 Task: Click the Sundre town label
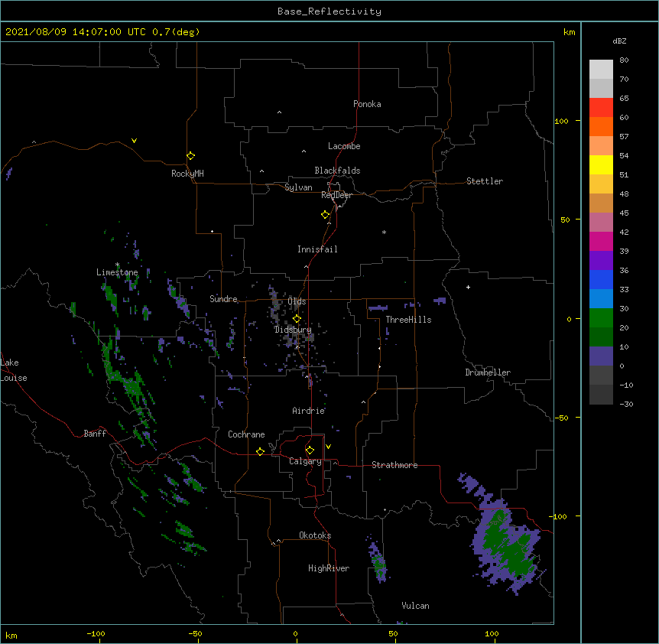(x=223, y=299)
